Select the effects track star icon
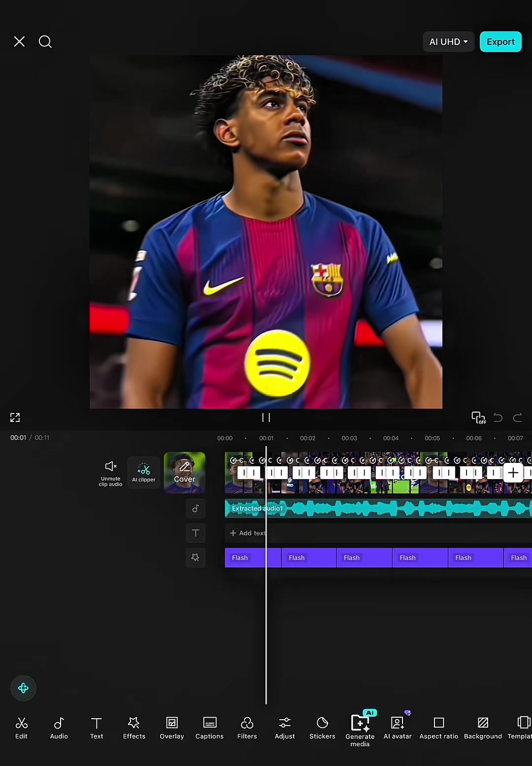The height and width of the screenshot is (766, 532). (x=196, y=557)
